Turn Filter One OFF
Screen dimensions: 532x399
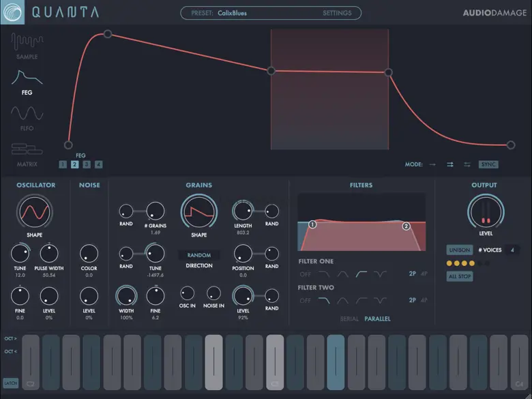pos(305,274)
